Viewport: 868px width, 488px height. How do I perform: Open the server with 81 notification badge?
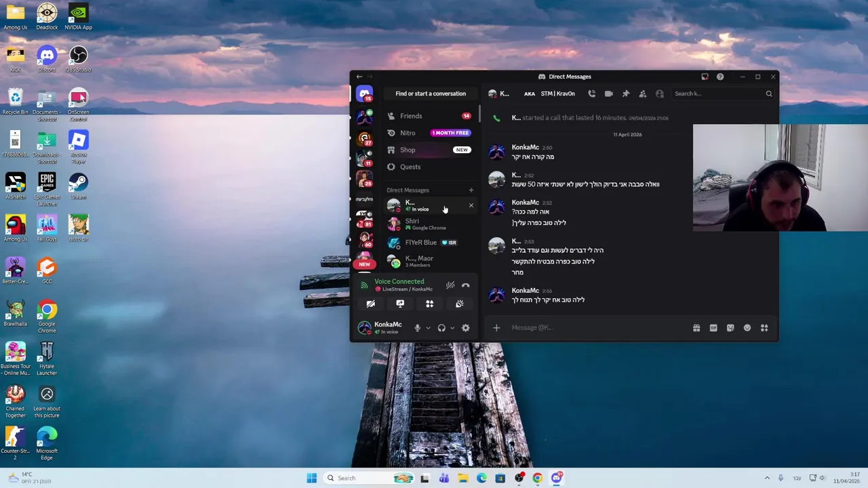[365, 219]
